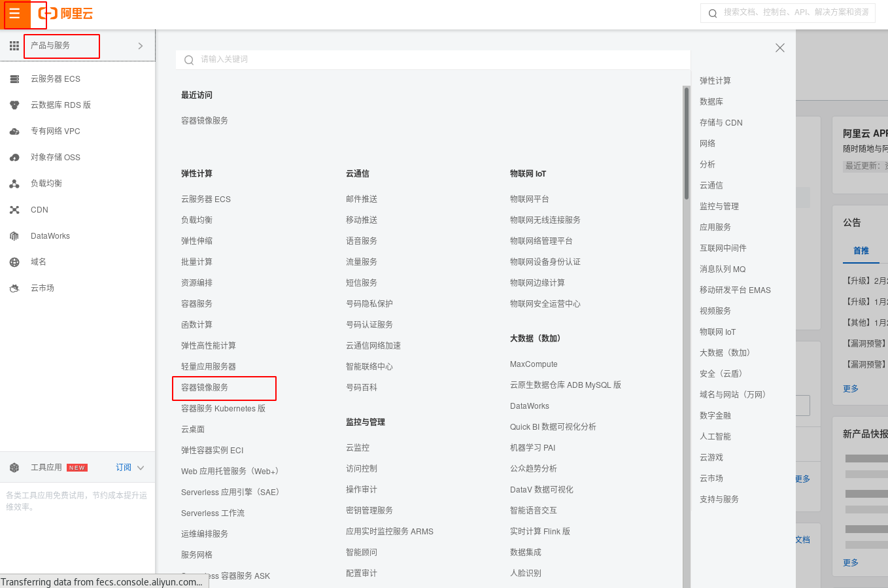Select 对象存储 OSS in sidebar

click(x=56, y=157)
